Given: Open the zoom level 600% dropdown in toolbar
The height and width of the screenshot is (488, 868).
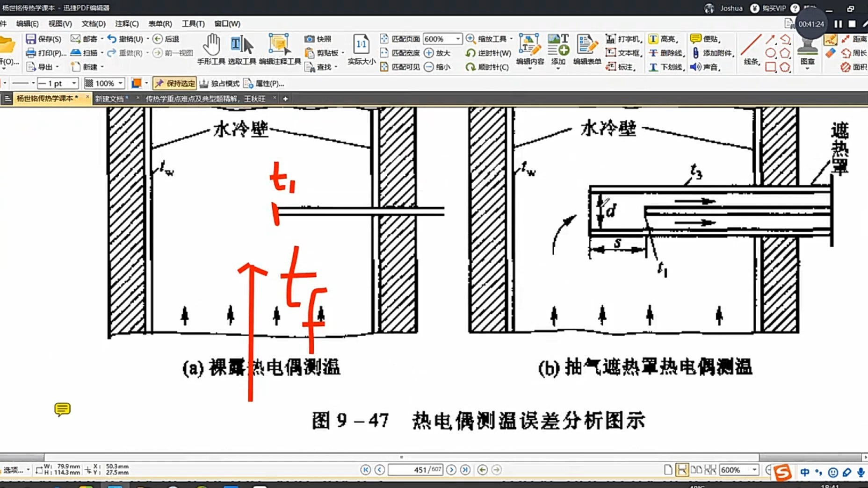Looking at the screenshot, I should (458, 39).
